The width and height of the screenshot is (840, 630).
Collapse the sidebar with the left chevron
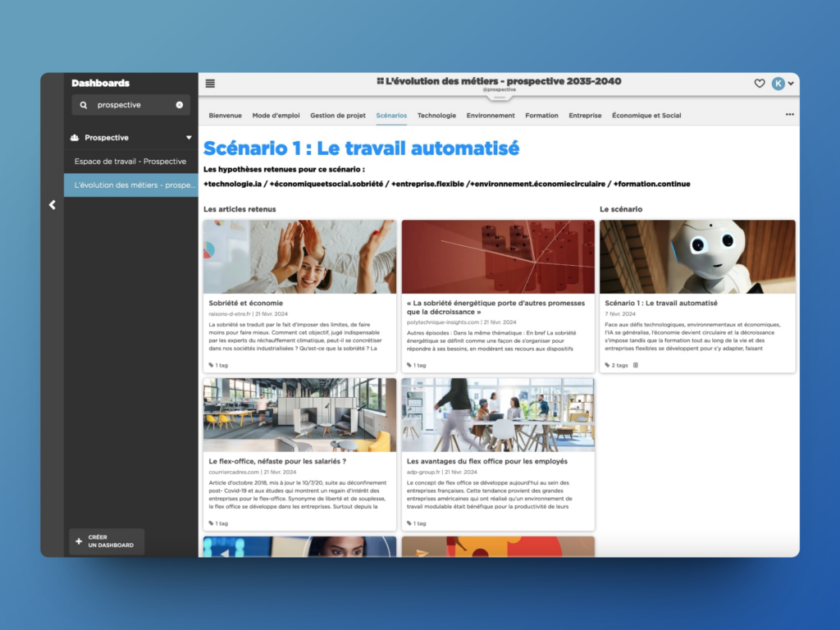(x=52, y=205)
